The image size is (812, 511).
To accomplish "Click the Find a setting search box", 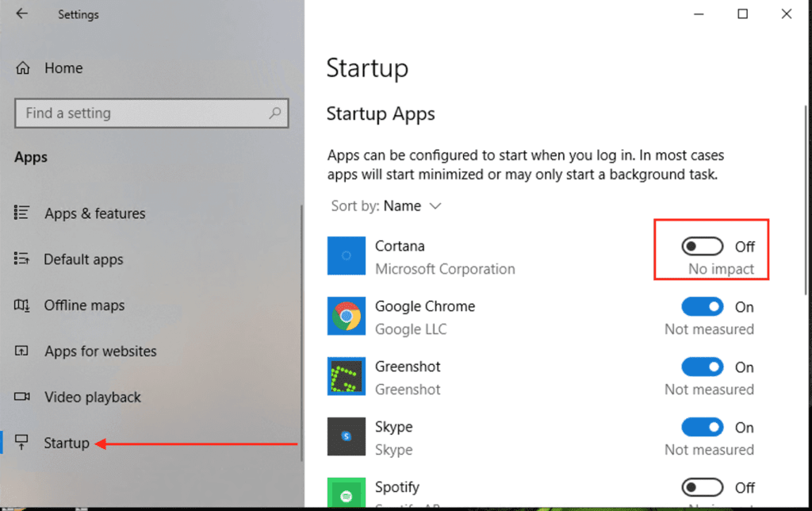I will tap(143, 113).
